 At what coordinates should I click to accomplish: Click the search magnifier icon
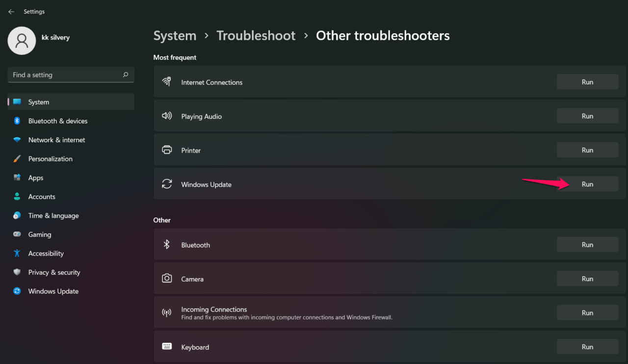click(x=126, y=75)
